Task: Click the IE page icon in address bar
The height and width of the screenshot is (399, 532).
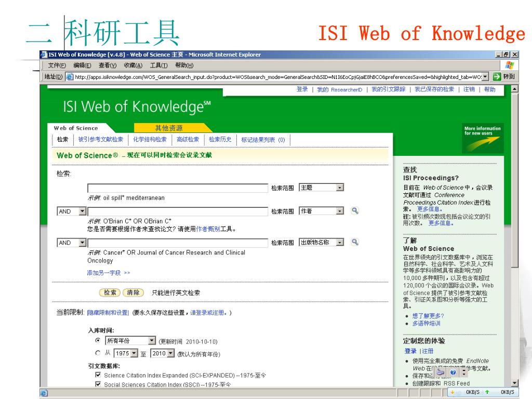Action: point(70,77)
